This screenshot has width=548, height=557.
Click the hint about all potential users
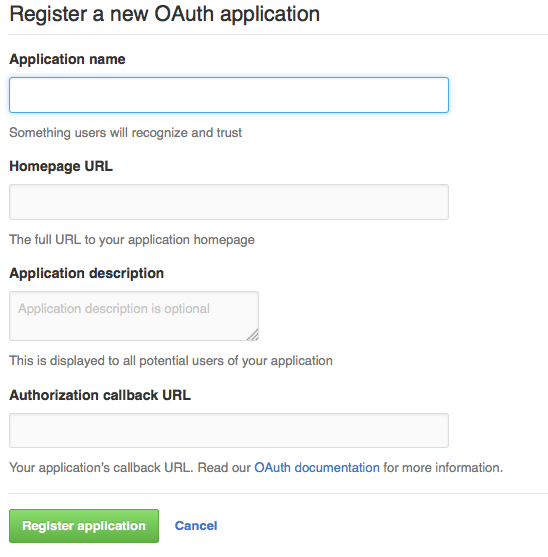click(171, 361)
